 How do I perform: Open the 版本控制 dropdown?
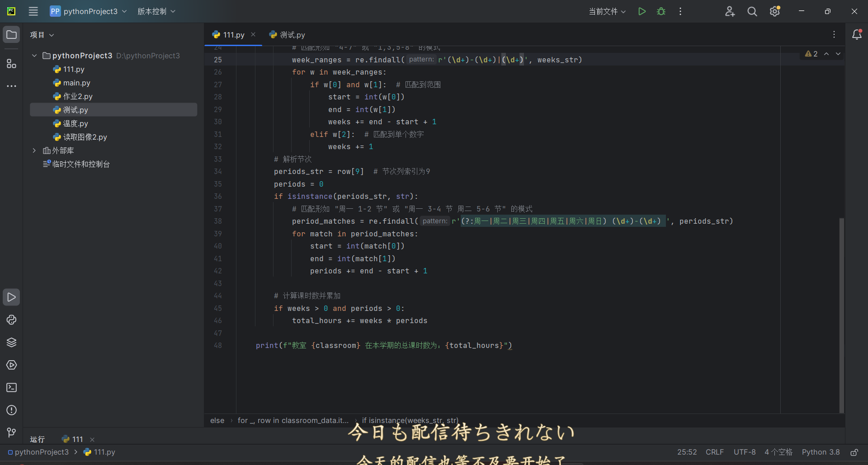pos(156,11)
